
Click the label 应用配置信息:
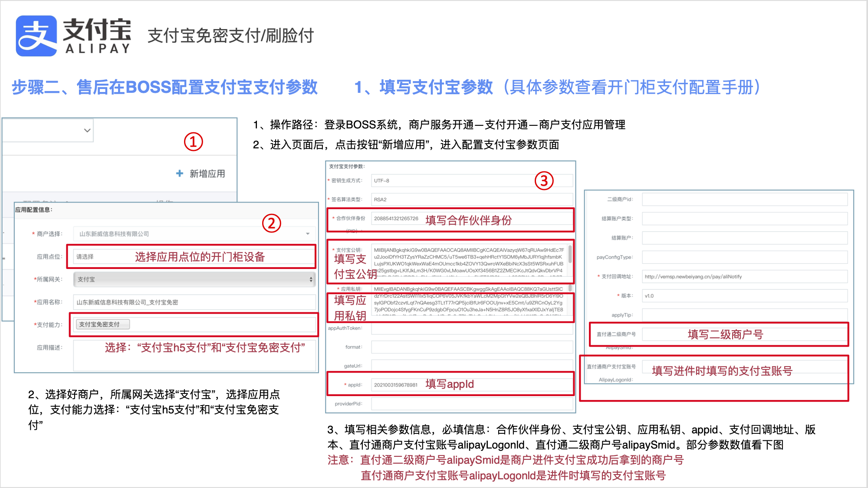click(34, 210)
